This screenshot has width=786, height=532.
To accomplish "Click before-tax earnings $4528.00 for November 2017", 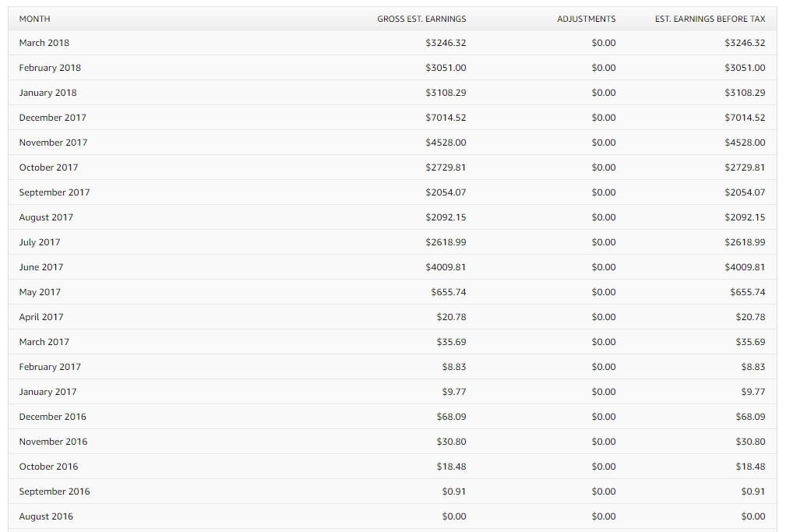I will click(745, 143).
